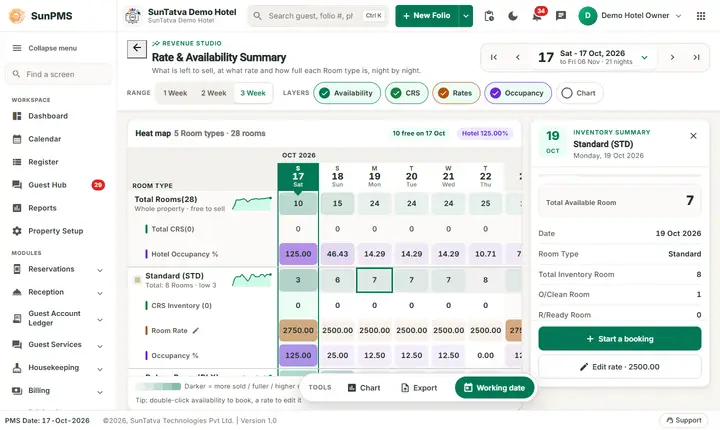Open notifications bell with 34 badge
The image size is (720, 430).
pyautogui.click(x=537, y=16)
